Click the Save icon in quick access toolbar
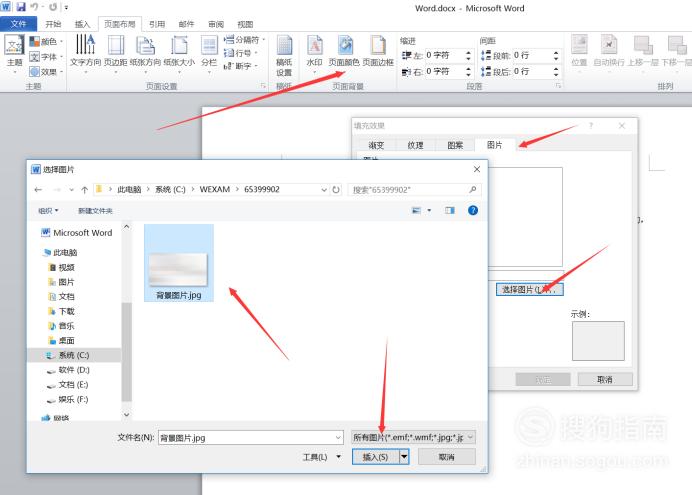 click(x=21, y=7)
